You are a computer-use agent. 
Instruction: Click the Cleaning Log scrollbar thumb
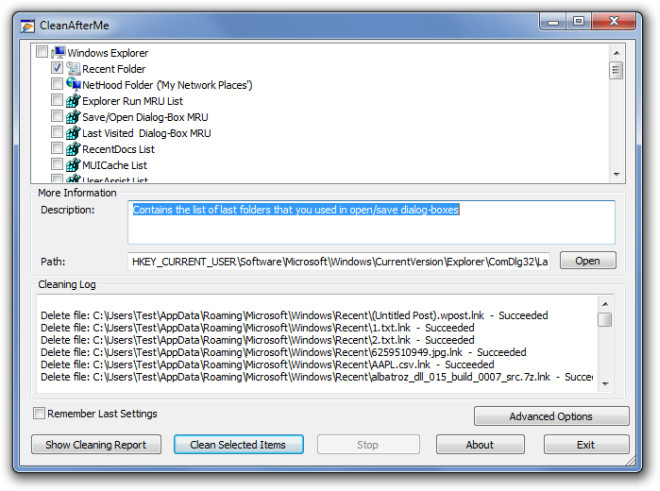[x=605, y=319]
